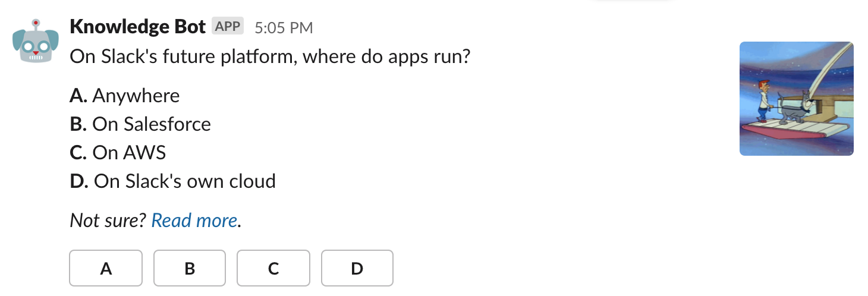The image size is (868, 296).
Task: Choose answer button D
Action: click(x=357, y=269)
